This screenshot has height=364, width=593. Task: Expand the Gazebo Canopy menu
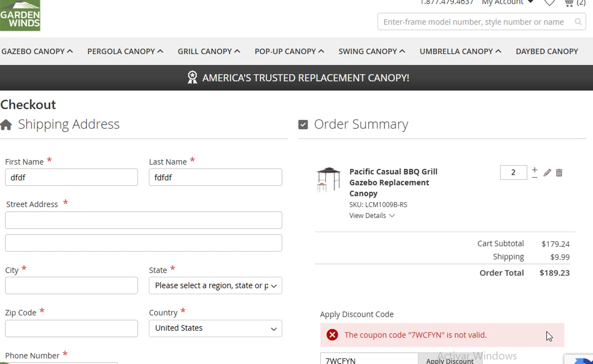37,51
